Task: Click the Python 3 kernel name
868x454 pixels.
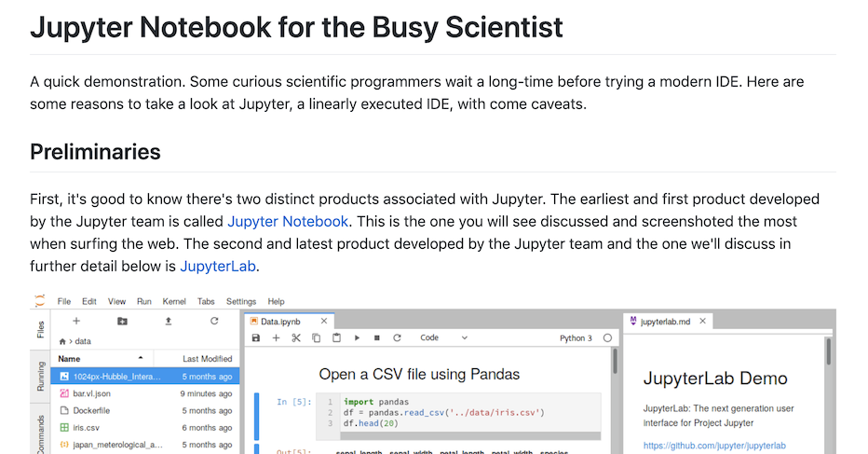Action: pos(576,338)
